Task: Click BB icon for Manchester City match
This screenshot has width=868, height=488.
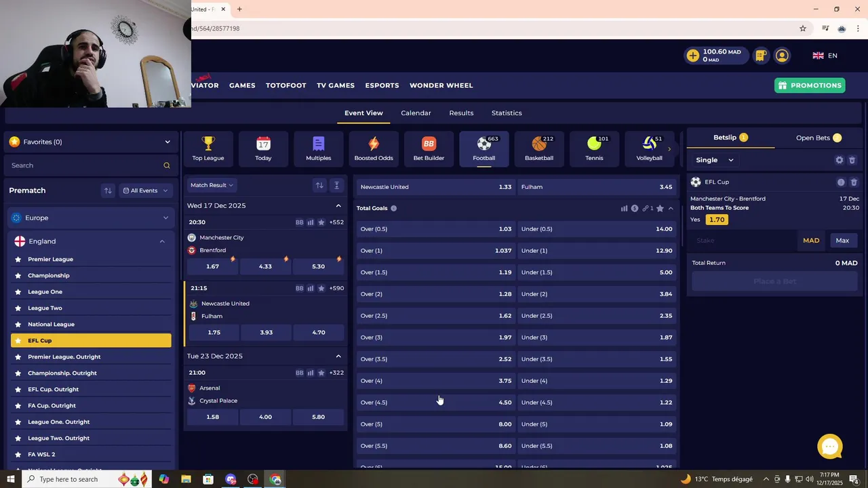Action: (x=300, y=222)
